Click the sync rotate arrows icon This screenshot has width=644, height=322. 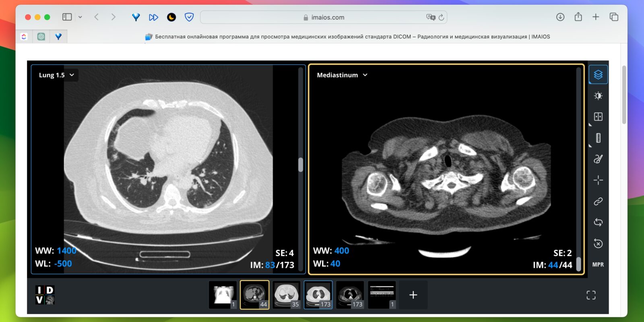pos(598,222)
